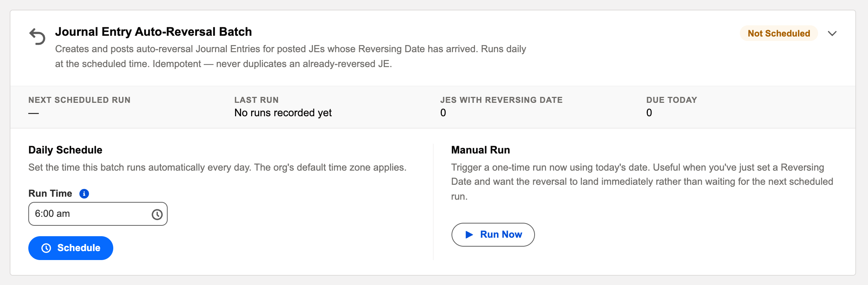Click the Run Time info icon
868x285 pixels.
point(84,194)
